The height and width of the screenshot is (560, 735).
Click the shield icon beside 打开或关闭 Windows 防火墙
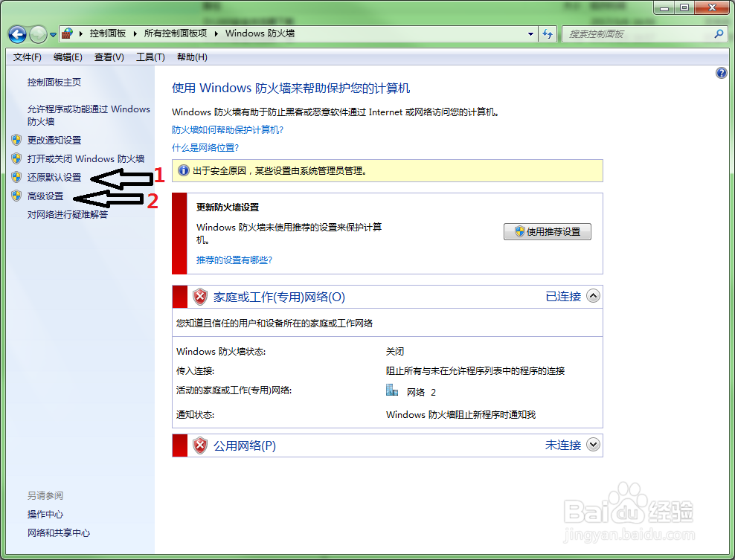click(17, 158)
